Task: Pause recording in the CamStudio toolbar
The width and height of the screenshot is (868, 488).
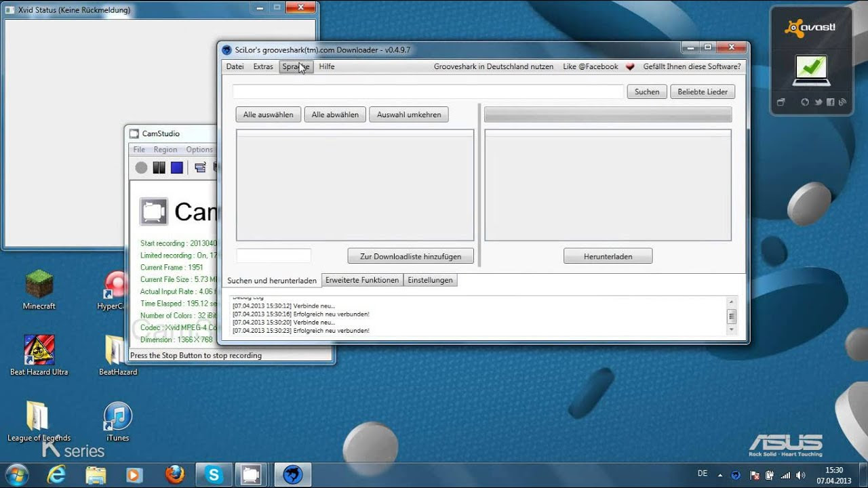Action: coord(159,167)
